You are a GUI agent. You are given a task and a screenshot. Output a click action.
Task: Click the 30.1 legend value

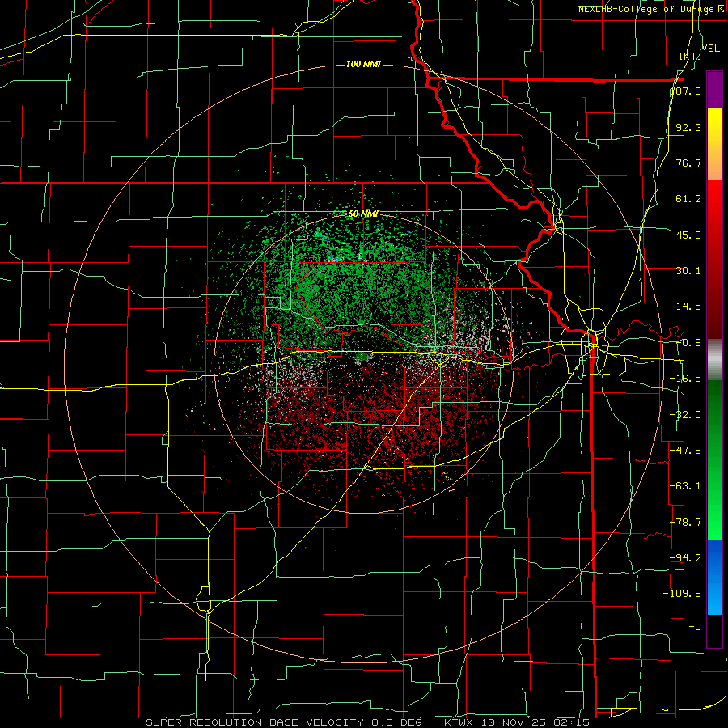688,271
